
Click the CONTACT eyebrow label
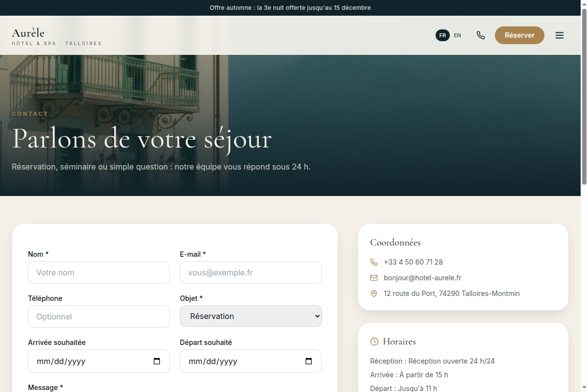pyautogui.click(x=30, y=114)
